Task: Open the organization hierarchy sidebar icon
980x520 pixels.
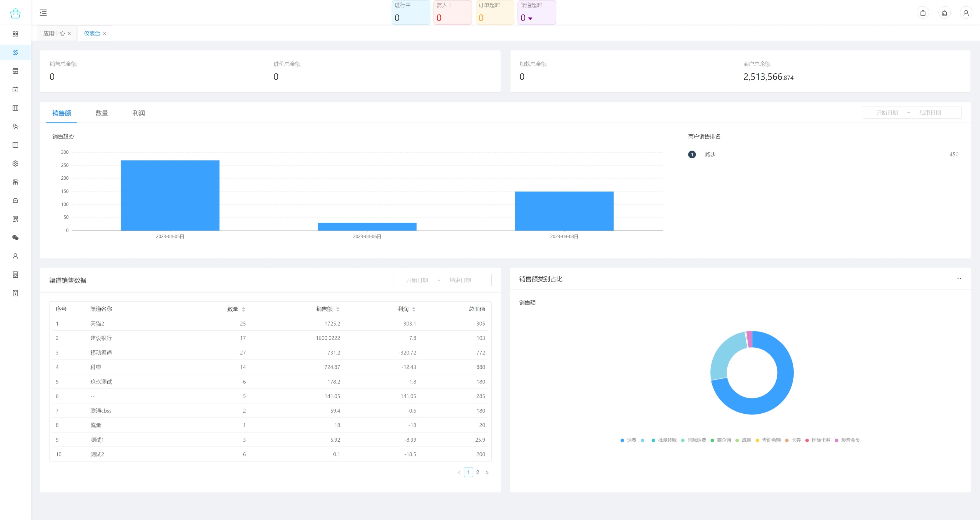Action: click(x=15, y=182)
